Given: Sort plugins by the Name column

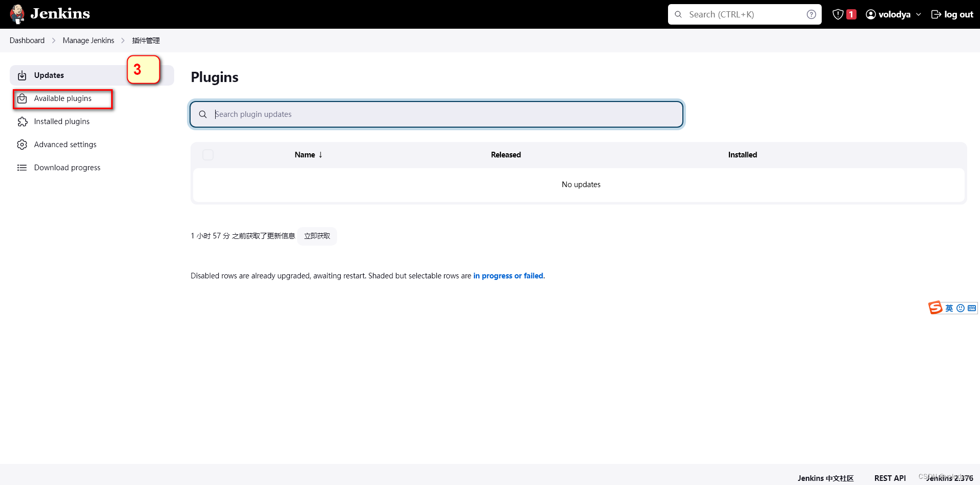Looking at the screenshot, I should (x=305, y=155).
